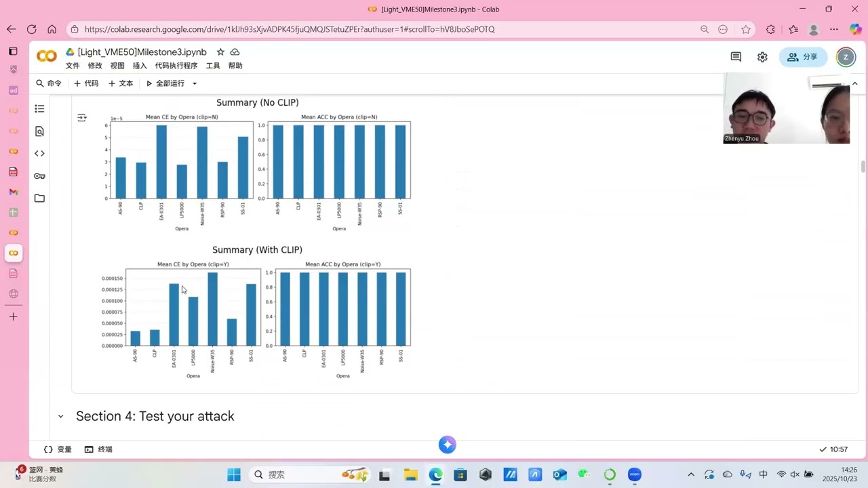868x488 pixels.
Task: Toggle the volume mute tray icon
Action: coord(795,474)
